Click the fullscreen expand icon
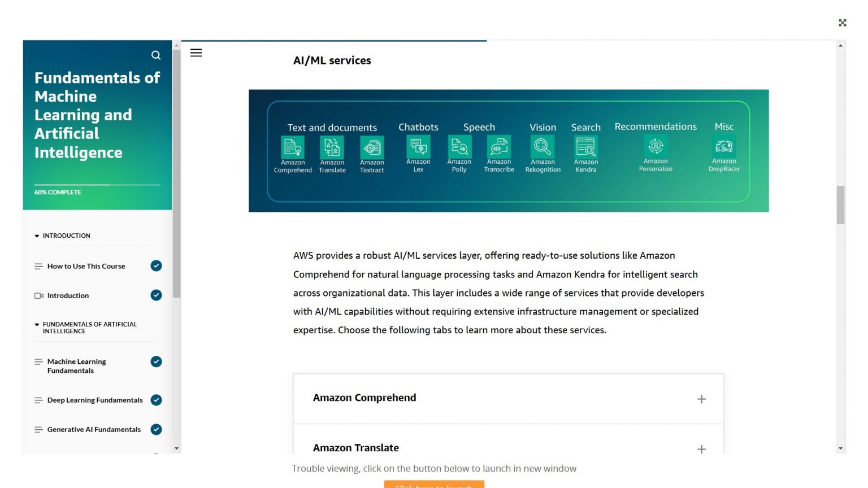This screenshot has width=868, height=488. [x=842, y=23]
